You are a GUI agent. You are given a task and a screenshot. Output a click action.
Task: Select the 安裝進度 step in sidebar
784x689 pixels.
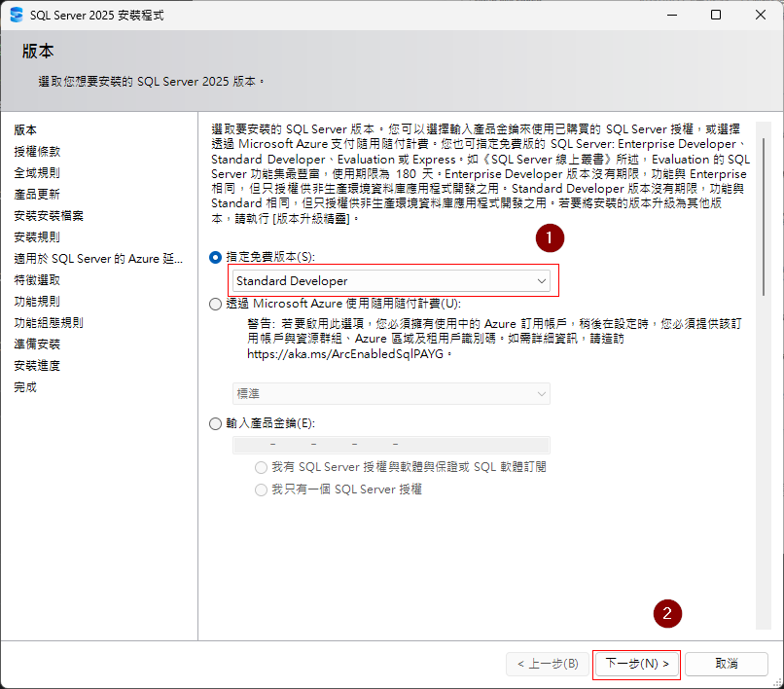[37, 366]
